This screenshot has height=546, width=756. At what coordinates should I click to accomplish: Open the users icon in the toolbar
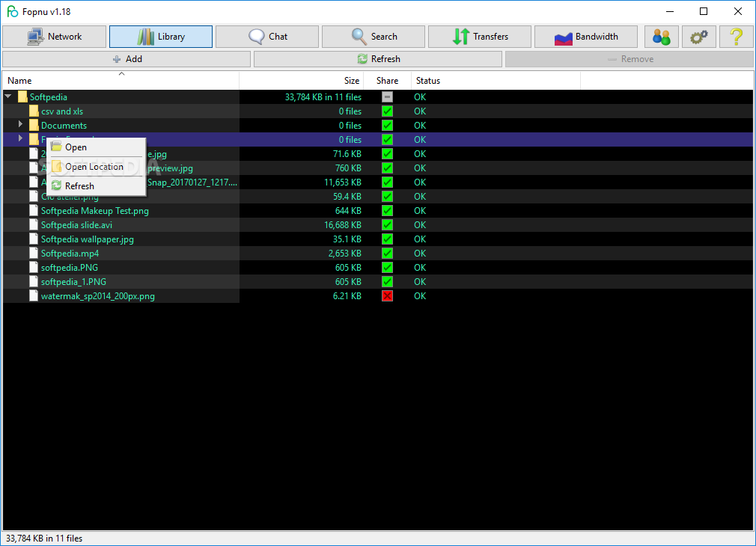click(661, 37)
